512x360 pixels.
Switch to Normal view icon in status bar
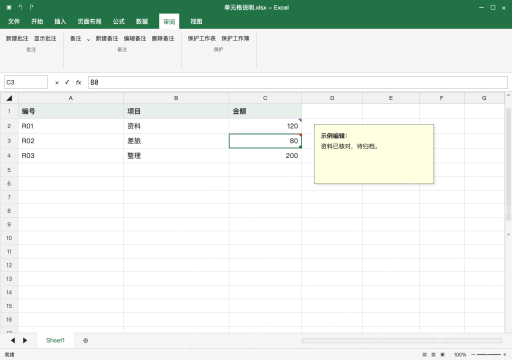pyautogui.click(x=424, y=355)
